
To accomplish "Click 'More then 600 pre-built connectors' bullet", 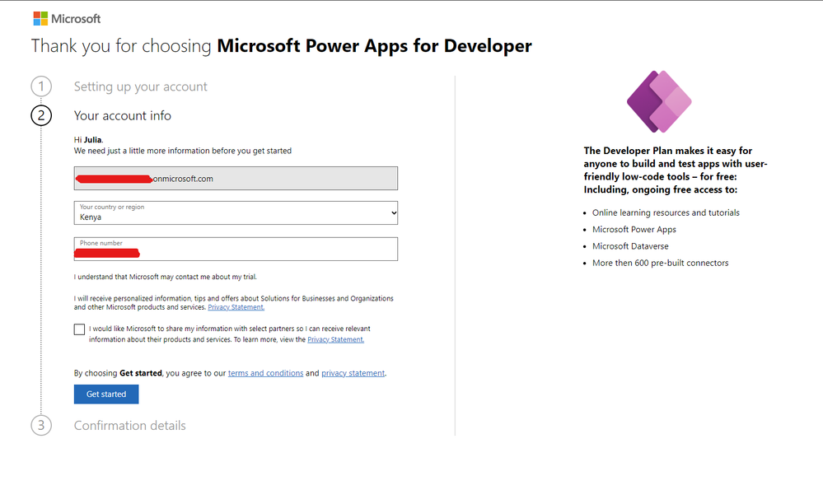I will pyautogui.click(x=660, y=263).
